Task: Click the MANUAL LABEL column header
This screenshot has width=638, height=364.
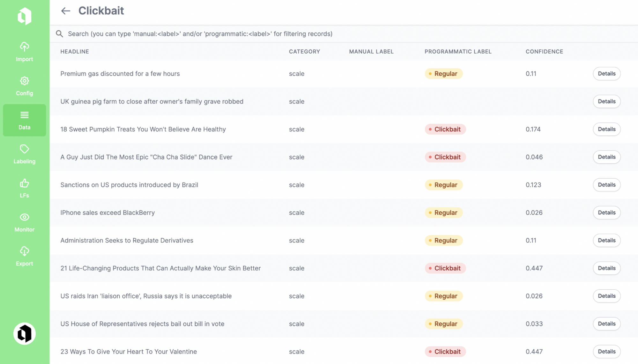Action: (x=371, y=51)
